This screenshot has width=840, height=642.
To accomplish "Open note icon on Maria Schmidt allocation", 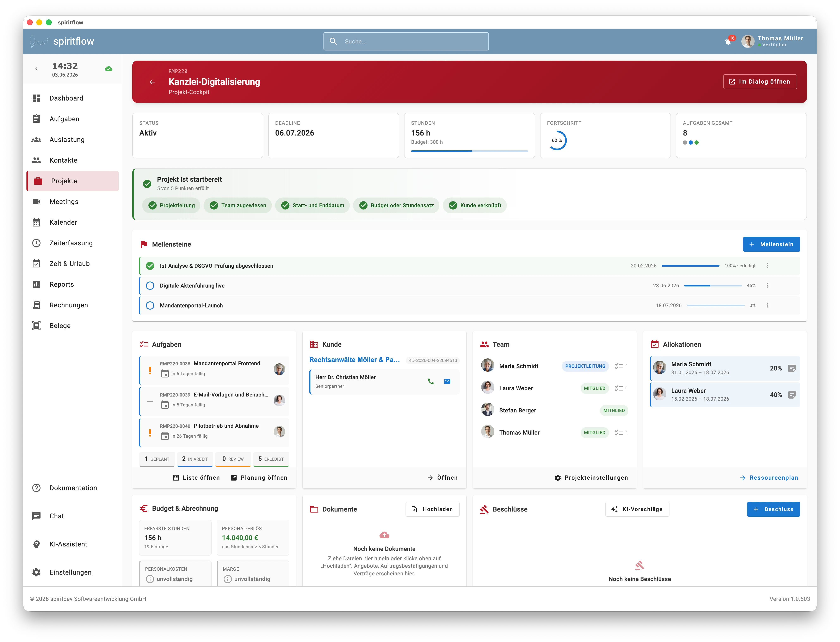I will point(792,368).
